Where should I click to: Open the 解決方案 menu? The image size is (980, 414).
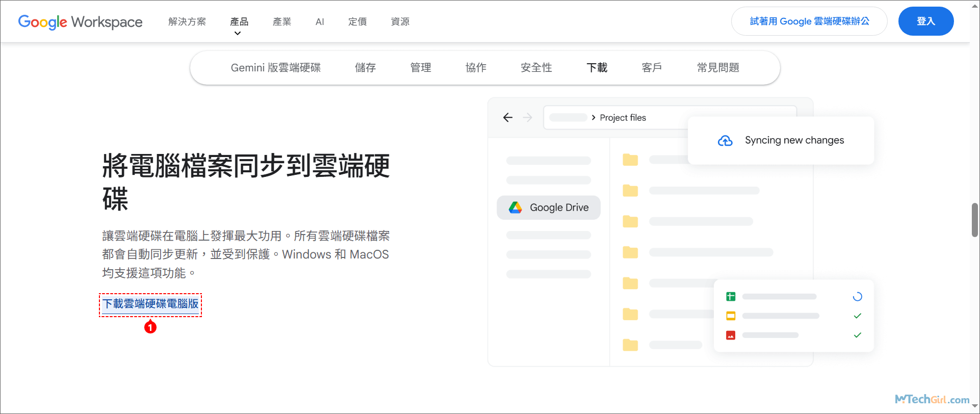coord(187,21)
